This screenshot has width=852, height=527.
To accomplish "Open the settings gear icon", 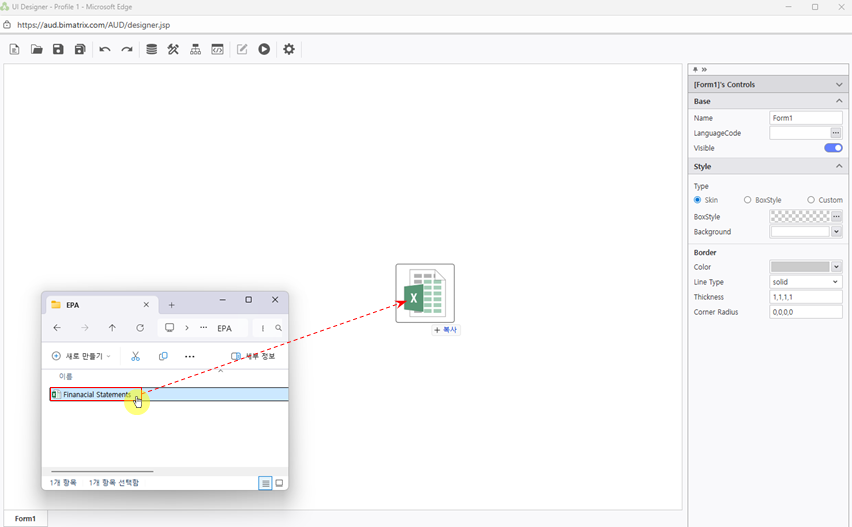I will [x=289, y=49].
